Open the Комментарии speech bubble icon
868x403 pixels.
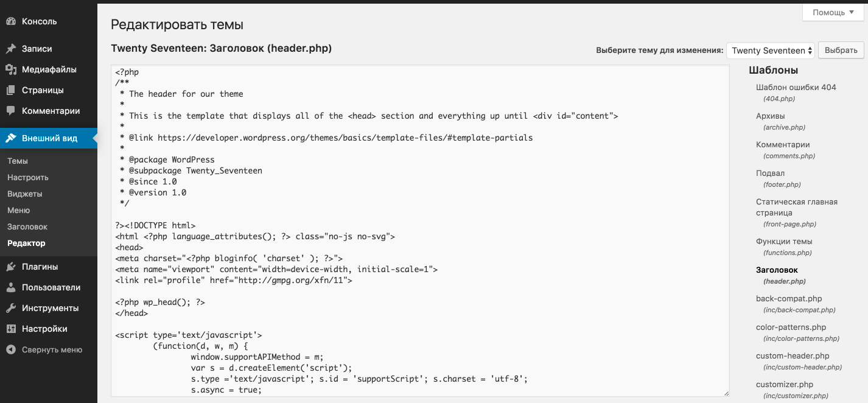pyautogui.click(x=11, y=111)
